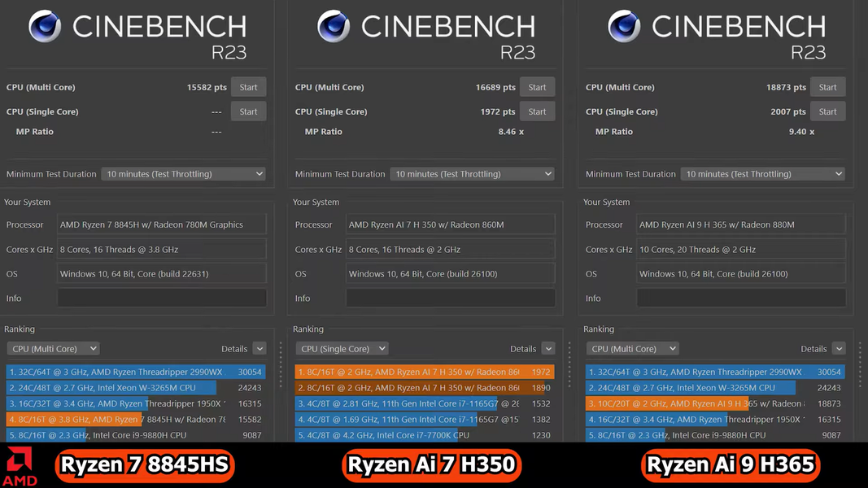Click the Cinebench logo in the H350 window
Screen dimensions: 868x488
pyautogui.click(x=334, y=27)
